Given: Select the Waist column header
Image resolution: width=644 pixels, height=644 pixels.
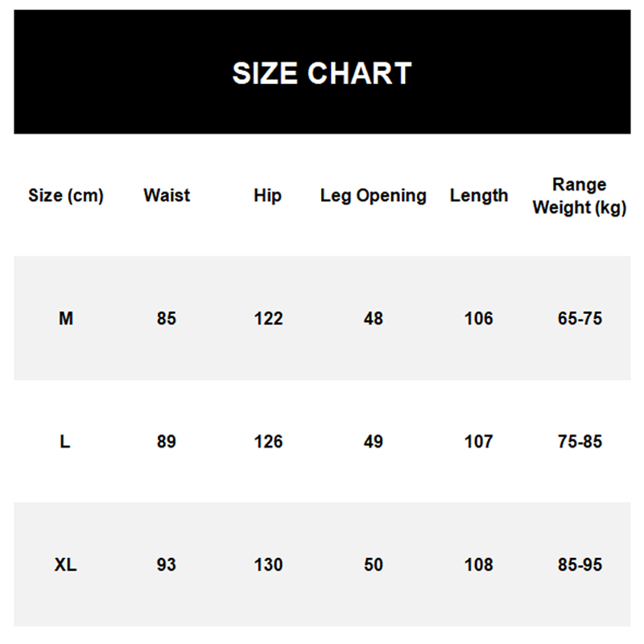Looking at the screenshot, I should (167, 196).
